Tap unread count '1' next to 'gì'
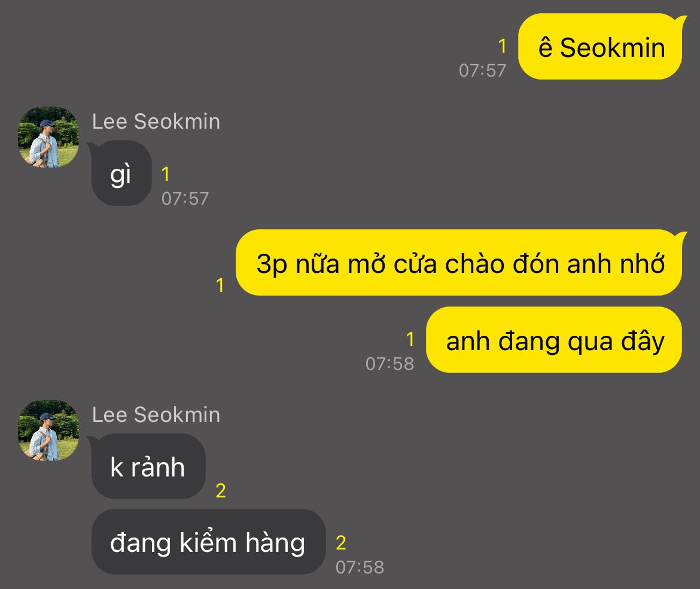This screenshot has height=589, width=700. tap(166, 174)
